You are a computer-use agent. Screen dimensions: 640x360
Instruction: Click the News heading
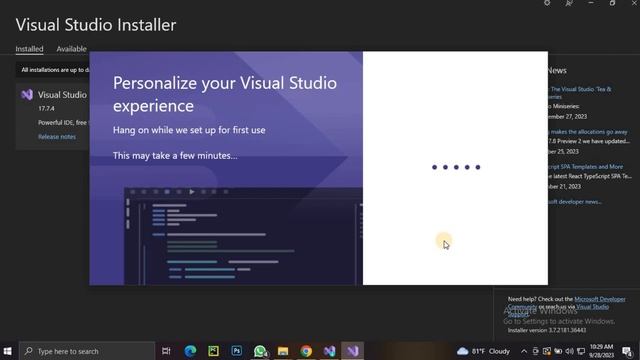pos(557,71)
